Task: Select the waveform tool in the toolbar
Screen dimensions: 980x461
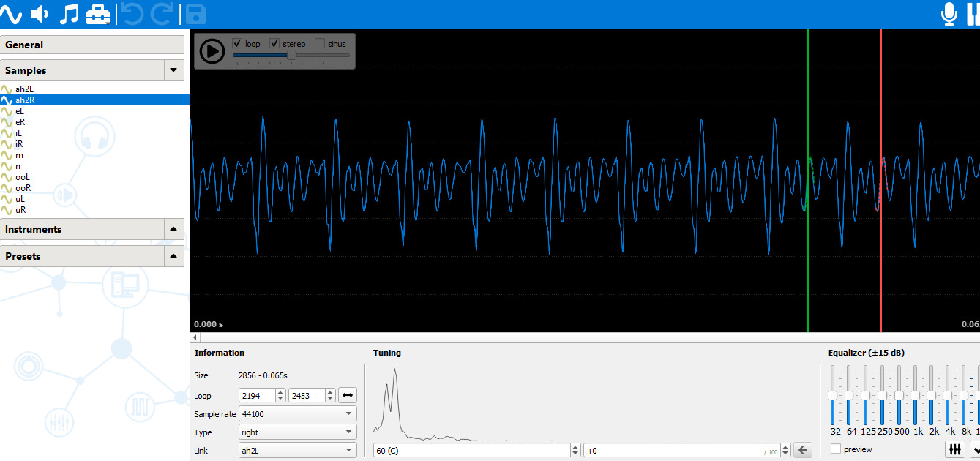Action: [x=12, y=12]
